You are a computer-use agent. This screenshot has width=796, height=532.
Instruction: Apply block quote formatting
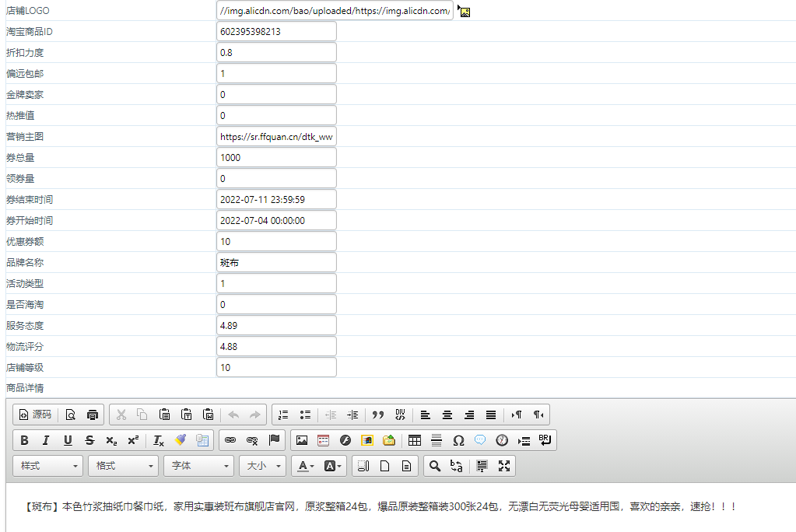click(x=378, y=415)
